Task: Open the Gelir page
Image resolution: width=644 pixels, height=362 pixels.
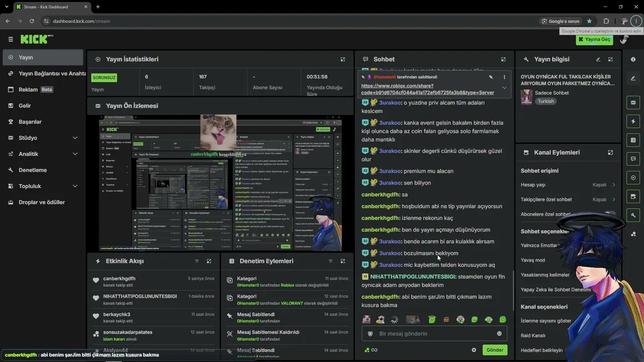Action: tap(43, 106)
